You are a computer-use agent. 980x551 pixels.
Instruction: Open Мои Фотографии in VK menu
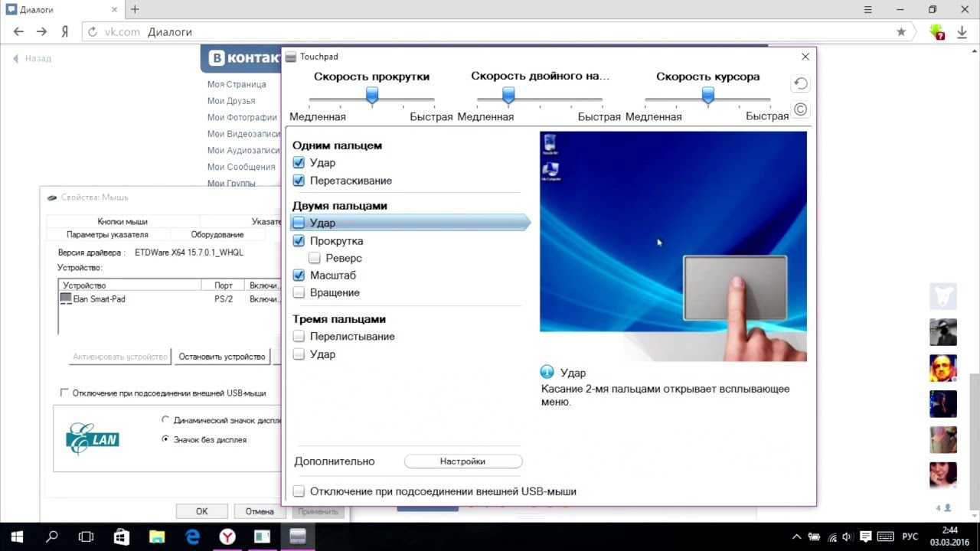pos(242,117)
